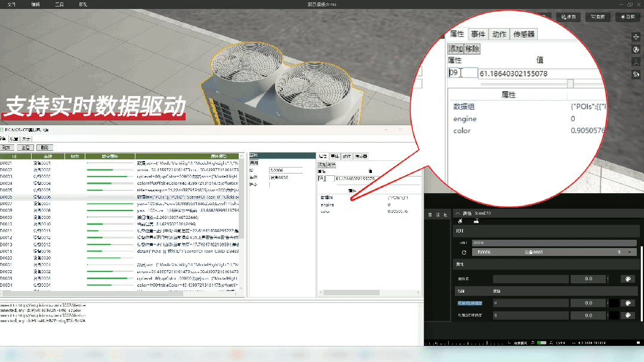
Task: Click the property name input next to the 61.1864 value
Action: tap(326, 178)
